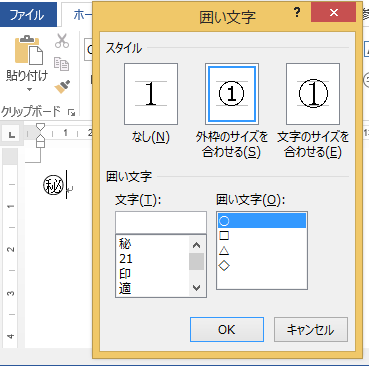
Task: Click the character list scrollbar thumb
Action: 197,261
